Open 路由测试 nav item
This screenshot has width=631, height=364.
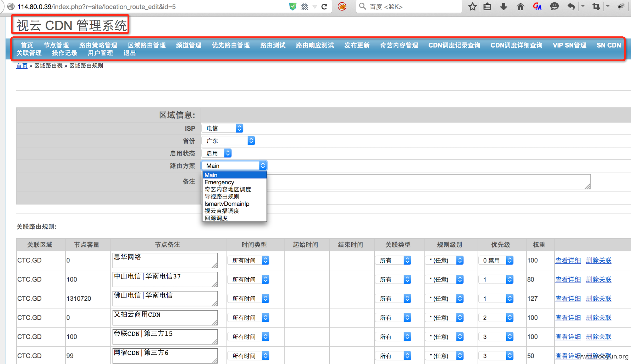[273, 45]
